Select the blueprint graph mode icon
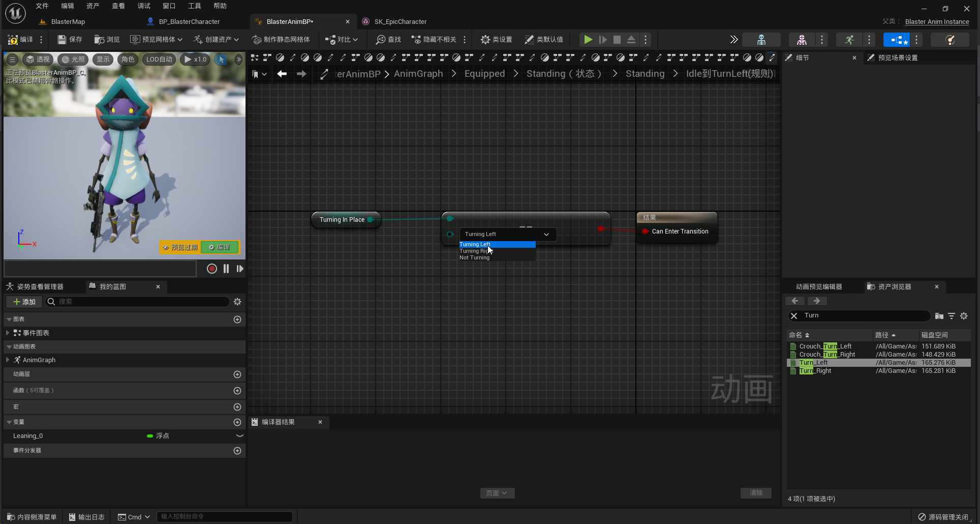The image size is (980, 524). click(897, 39)
